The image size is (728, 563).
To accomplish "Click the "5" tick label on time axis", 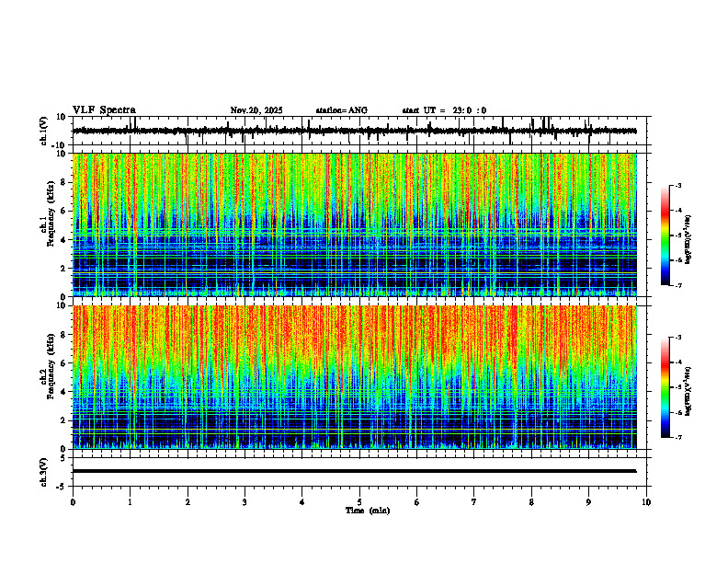I will tap(359, 502).
